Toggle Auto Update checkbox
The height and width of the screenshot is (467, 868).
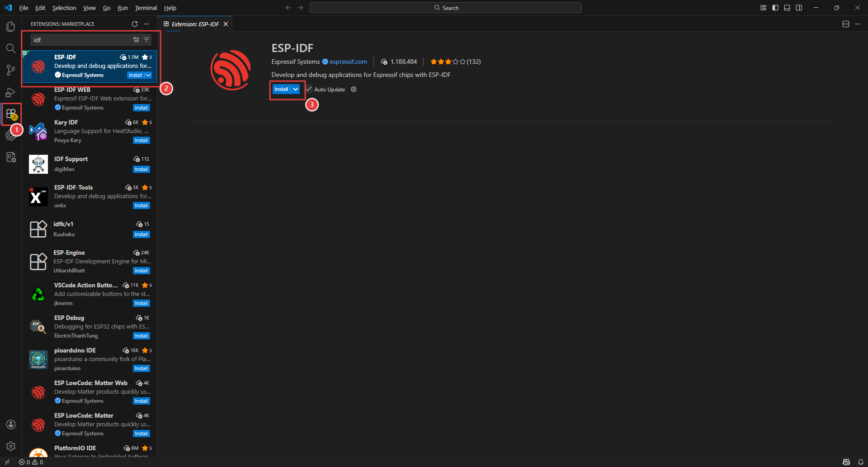pos(309,89)
